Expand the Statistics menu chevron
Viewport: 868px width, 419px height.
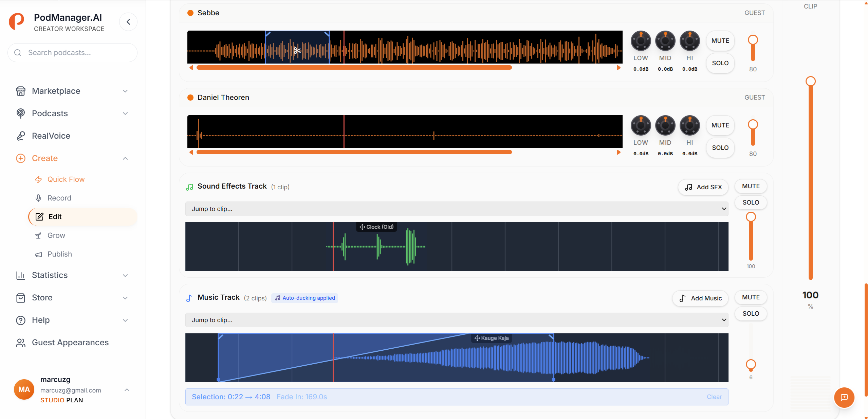(x=125, y=275)
